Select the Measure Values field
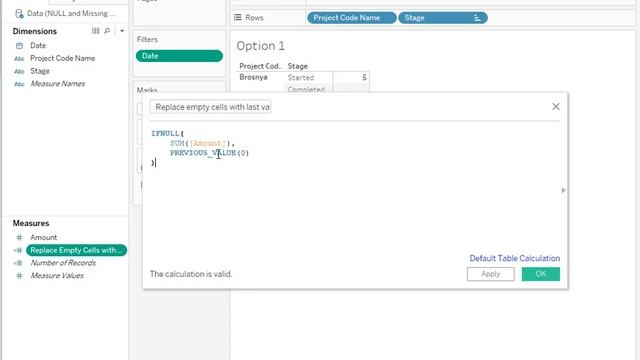 pyautogui.click(x=57, y=276)
